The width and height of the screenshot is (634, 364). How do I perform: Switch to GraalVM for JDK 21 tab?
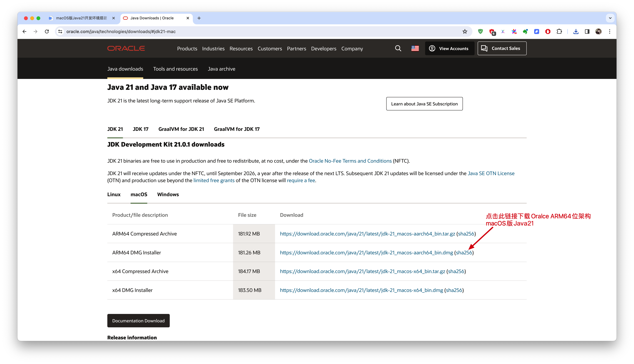(181, 129)
